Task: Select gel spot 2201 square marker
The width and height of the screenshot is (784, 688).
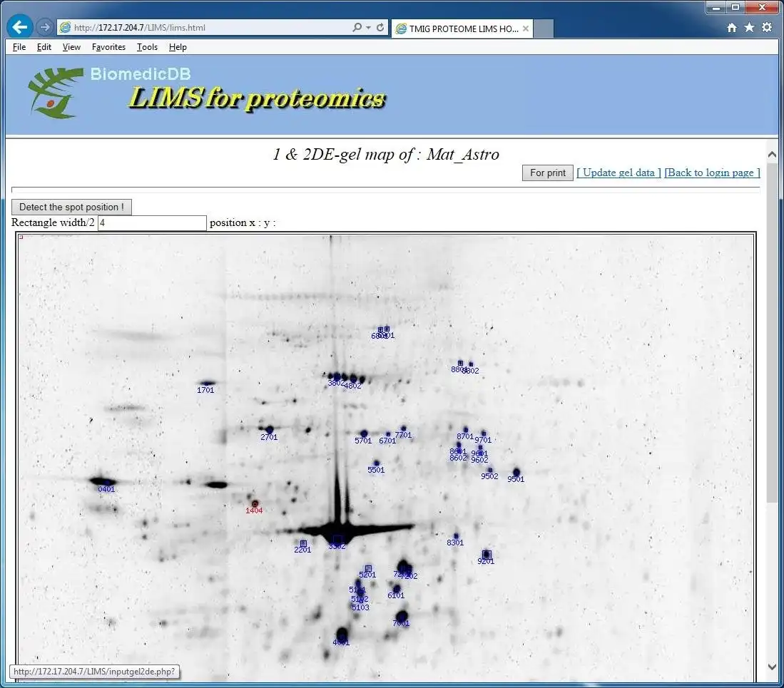Action: coord(303,543)
